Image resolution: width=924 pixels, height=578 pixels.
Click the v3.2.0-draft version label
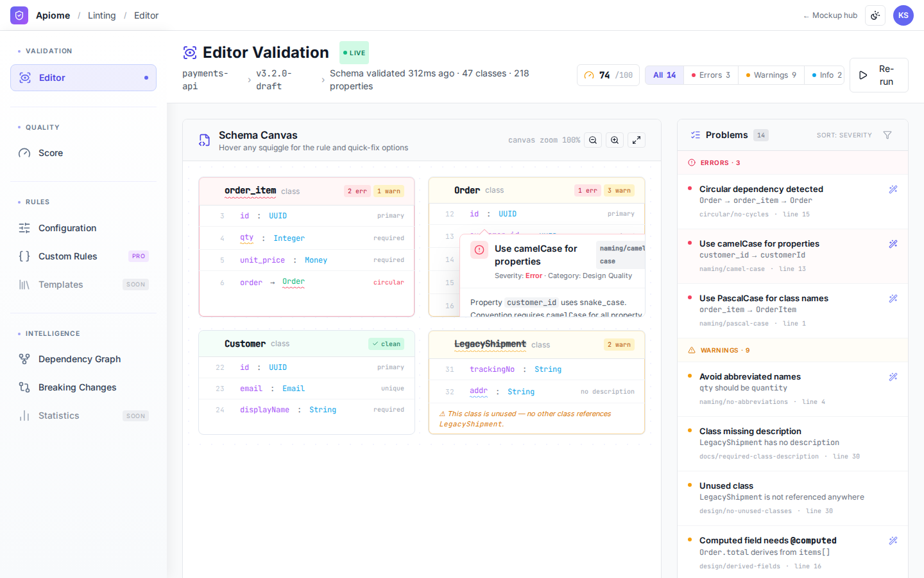click(x=274, y=80)
